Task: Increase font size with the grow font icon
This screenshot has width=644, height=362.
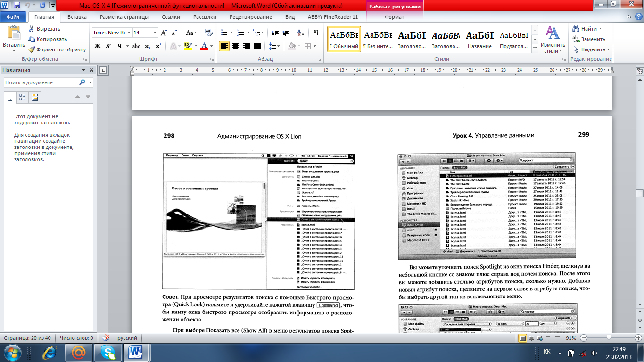Action: [x=164, y=33]
